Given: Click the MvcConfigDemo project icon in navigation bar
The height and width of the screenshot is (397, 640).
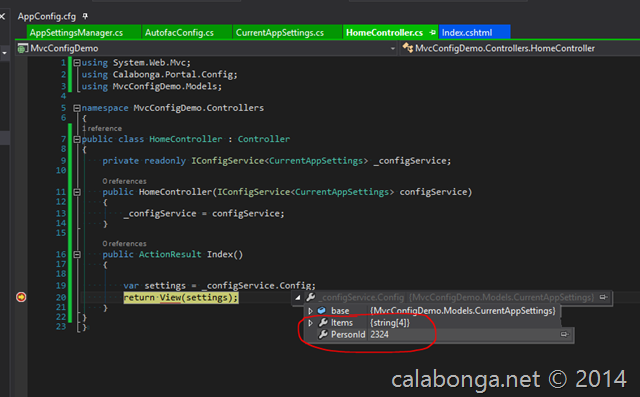Looking at the screenshot, I should click(x=22, y=48).
